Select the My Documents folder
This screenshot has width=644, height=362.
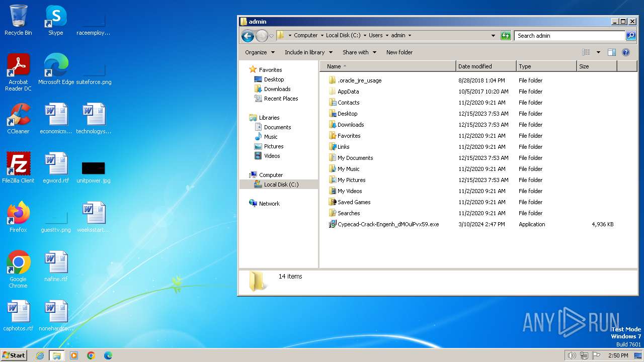click(x=355, y=158)
